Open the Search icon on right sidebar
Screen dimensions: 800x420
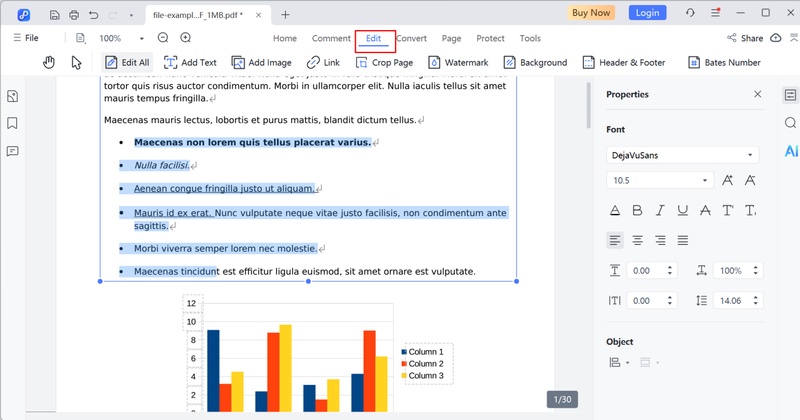click(x=790, y=123)
